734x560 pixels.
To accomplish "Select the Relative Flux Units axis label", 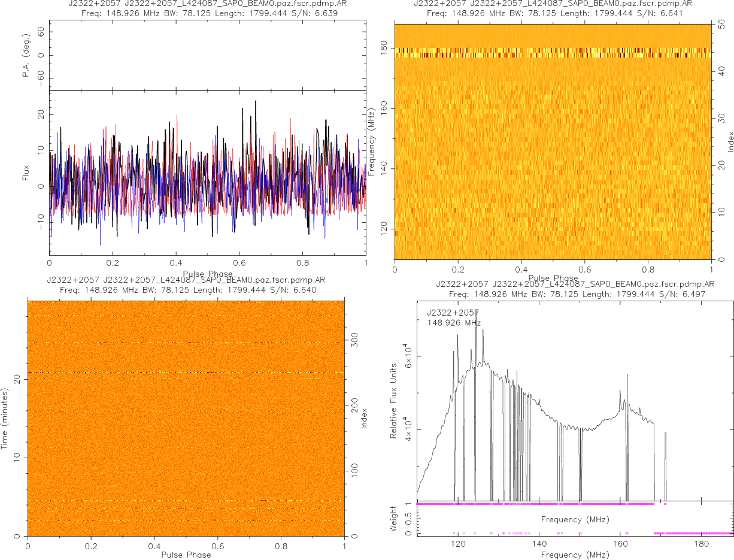I will click(393, 400).
